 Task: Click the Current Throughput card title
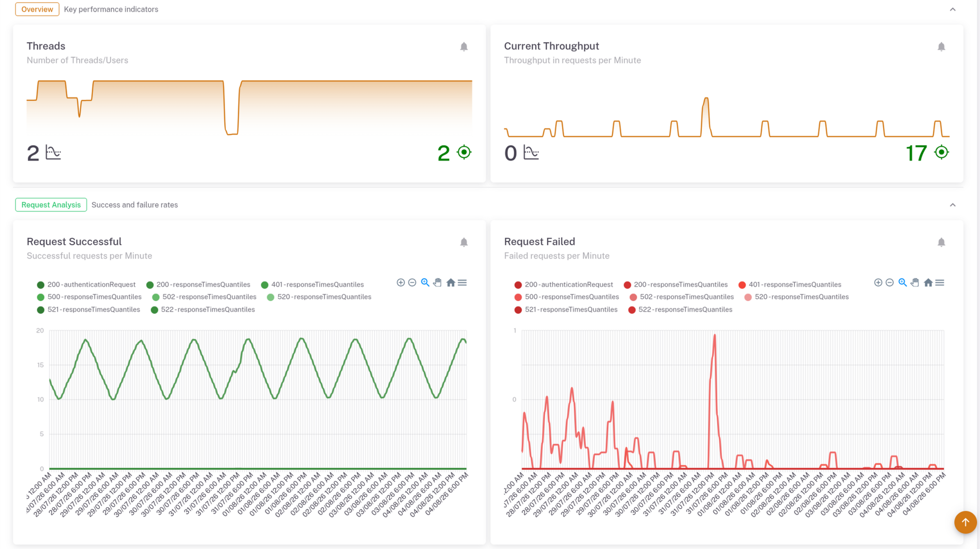pos(551,46)
